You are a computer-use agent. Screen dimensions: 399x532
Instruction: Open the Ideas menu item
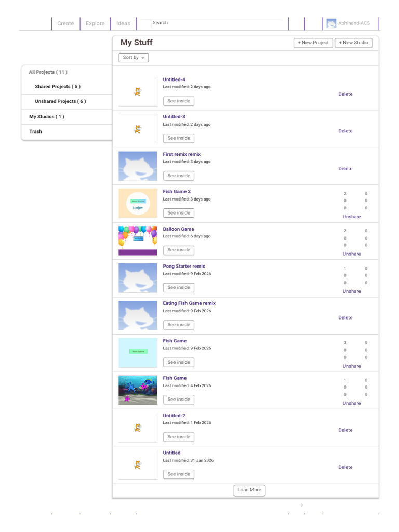click(123, 23)
